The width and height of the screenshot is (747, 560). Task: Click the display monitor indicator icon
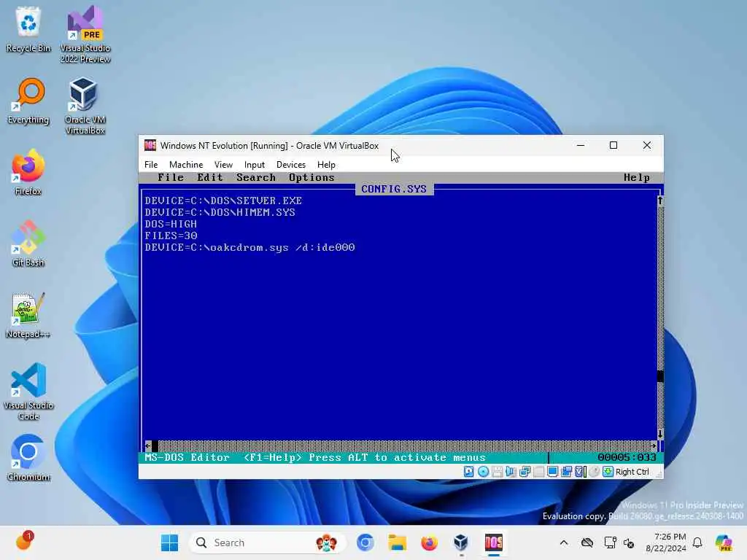[553, 472]
